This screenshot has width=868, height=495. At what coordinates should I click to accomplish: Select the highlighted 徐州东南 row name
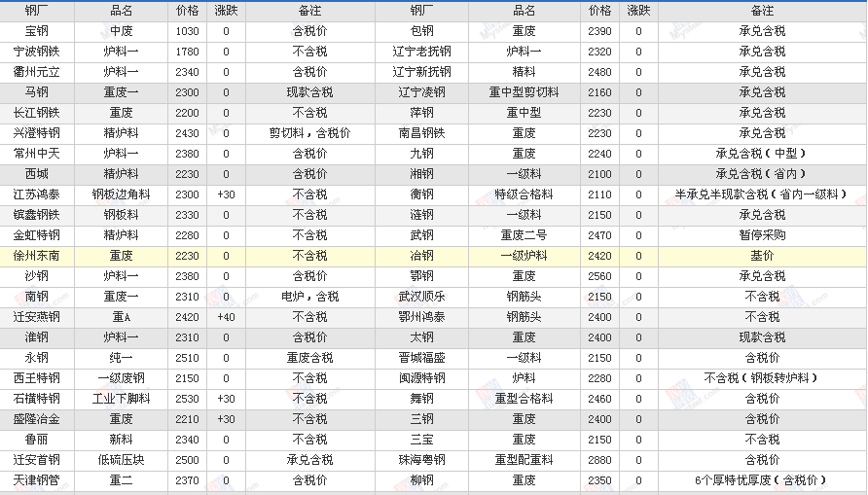[x=37, y=256]
